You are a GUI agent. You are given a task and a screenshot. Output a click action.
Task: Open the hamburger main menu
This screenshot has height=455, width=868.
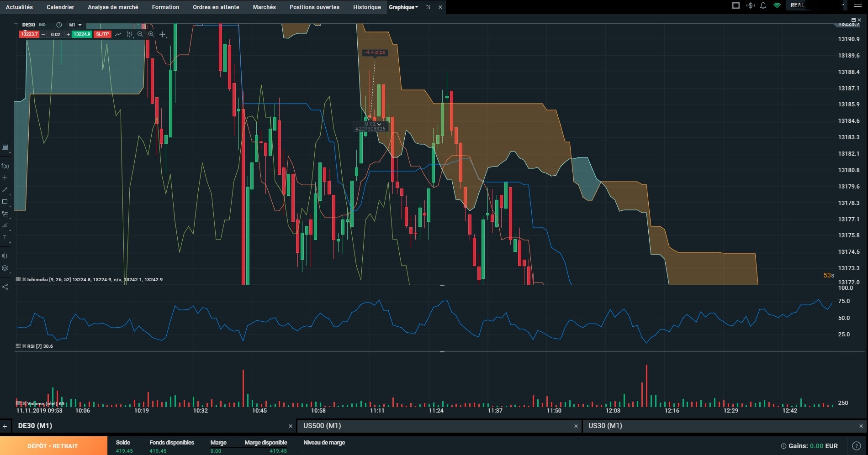857,5
